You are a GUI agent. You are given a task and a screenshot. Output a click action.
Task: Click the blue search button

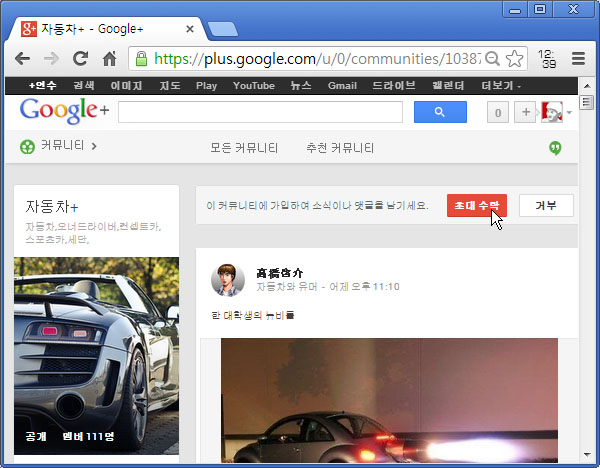(440, 112)
